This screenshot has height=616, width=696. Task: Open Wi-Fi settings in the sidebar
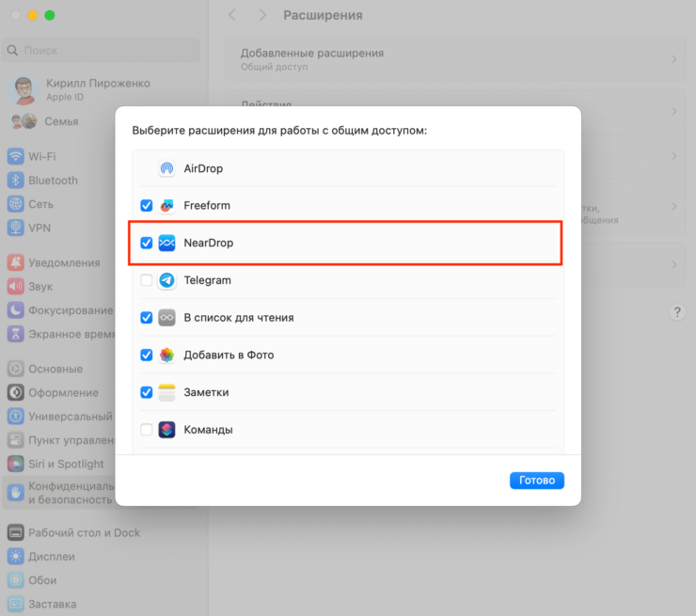(41, 156)
